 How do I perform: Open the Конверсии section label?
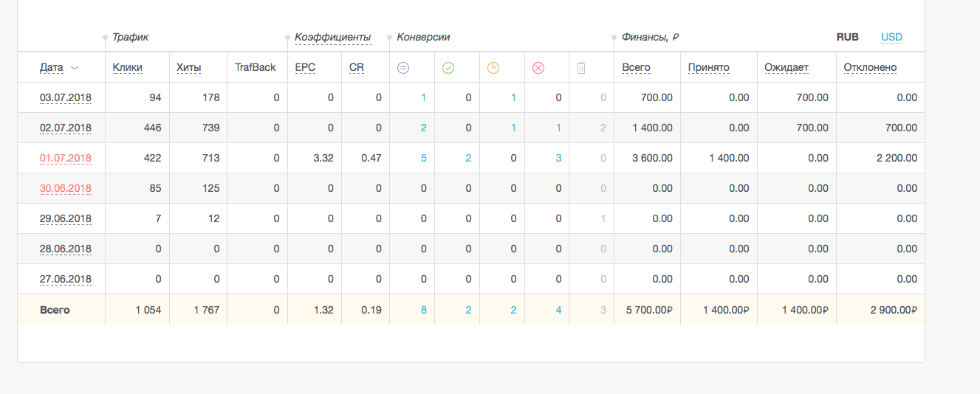pos(423,37)
